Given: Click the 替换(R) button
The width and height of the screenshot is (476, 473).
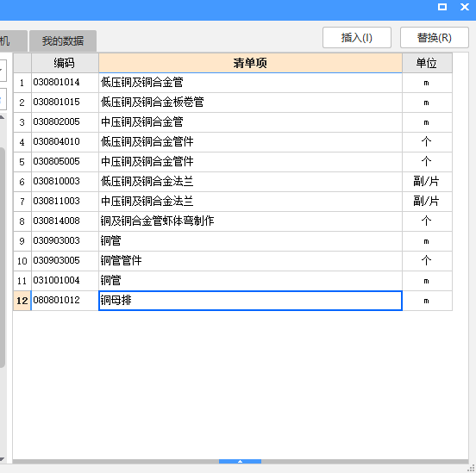Looking at the screenshot, I should [434, 38].
